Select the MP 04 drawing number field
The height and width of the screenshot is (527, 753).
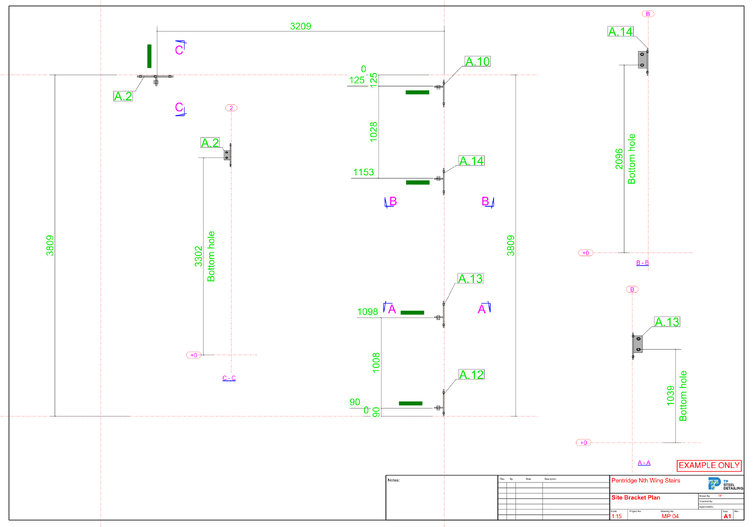(x=670, y=516)
